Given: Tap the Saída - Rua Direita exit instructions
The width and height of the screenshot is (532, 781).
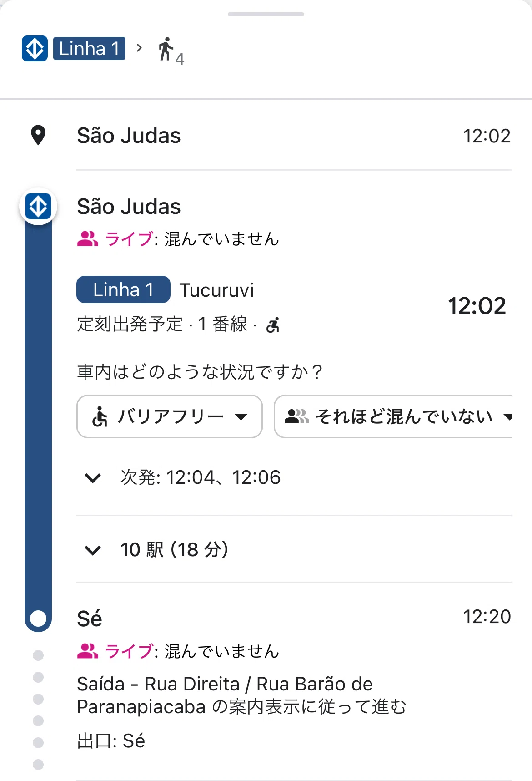Looking at the screenshot, I should tap(241, 695).
